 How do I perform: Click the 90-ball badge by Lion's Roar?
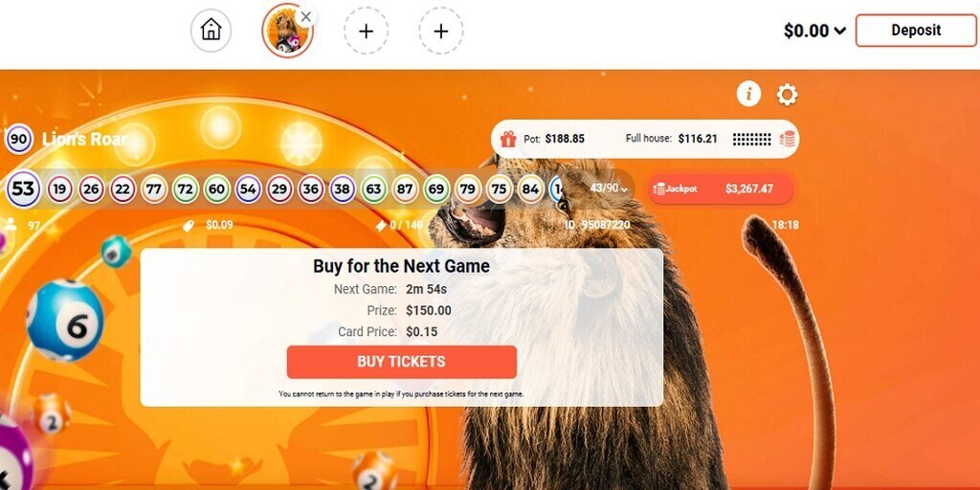point(19,140)
